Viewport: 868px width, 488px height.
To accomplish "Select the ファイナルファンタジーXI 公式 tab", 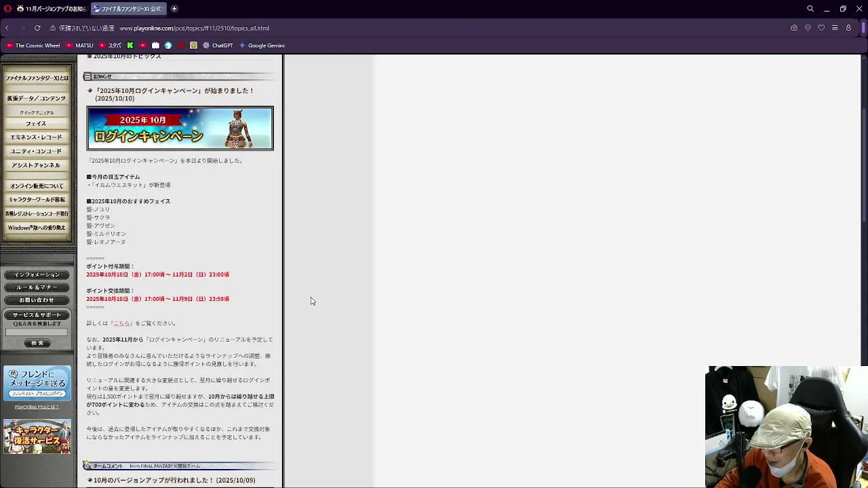I will coord(128,9).
